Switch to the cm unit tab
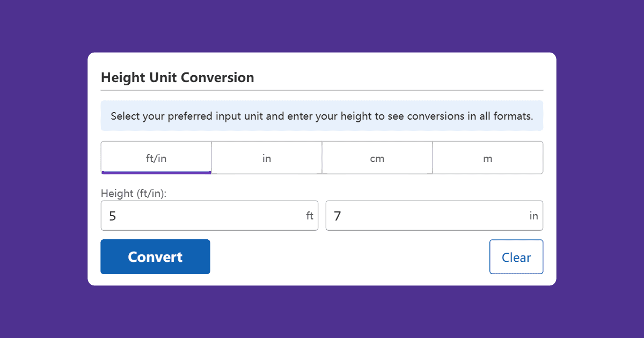 (x=377, y=158)
